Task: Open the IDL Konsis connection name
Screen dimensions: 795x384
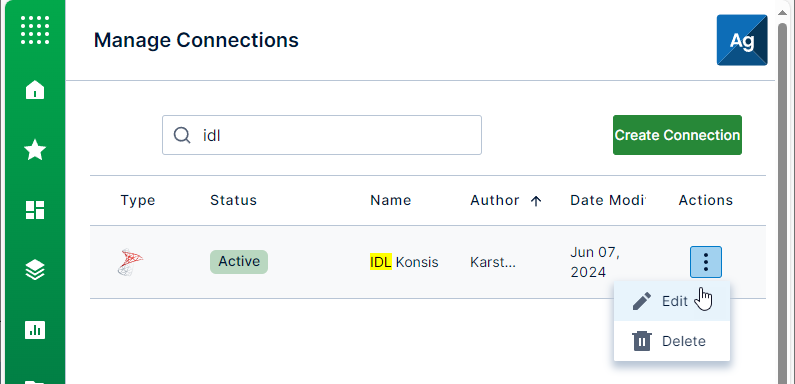Action: 404,262
